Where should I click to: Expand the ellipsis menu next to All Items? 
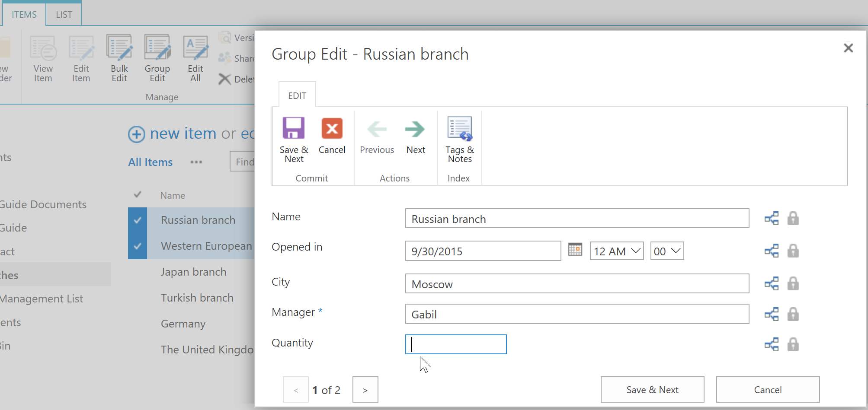[196, 162]
